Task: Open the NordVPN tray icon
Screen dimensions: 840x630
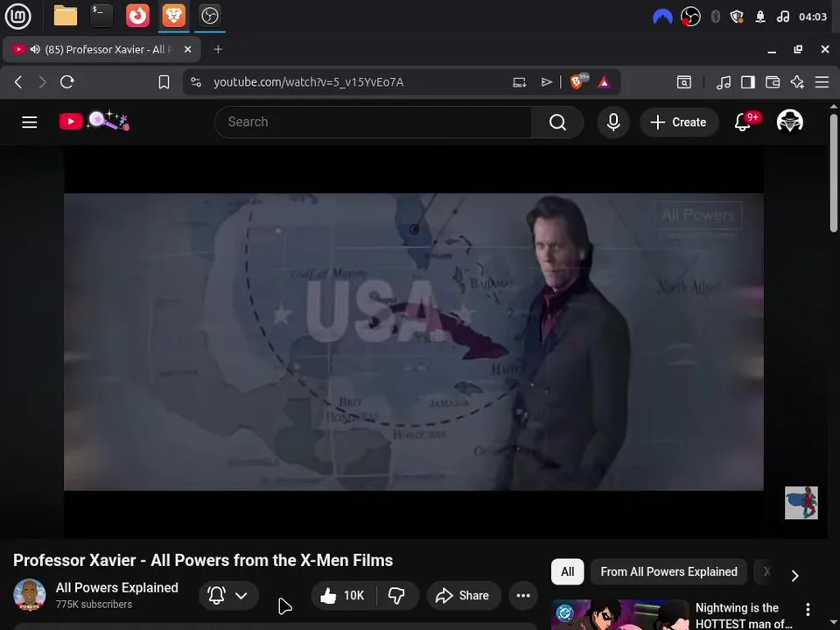Action: pyautogui.click(x=662, y=17)
